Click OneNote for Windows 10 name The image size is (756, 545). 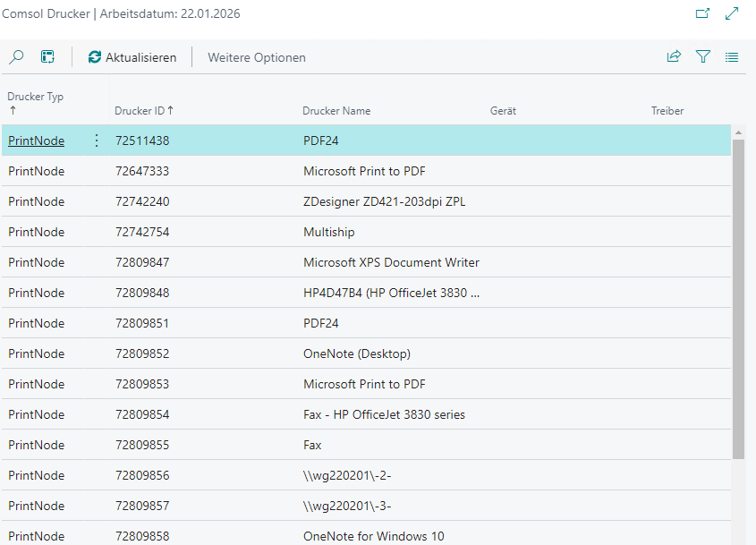point(374,535)
